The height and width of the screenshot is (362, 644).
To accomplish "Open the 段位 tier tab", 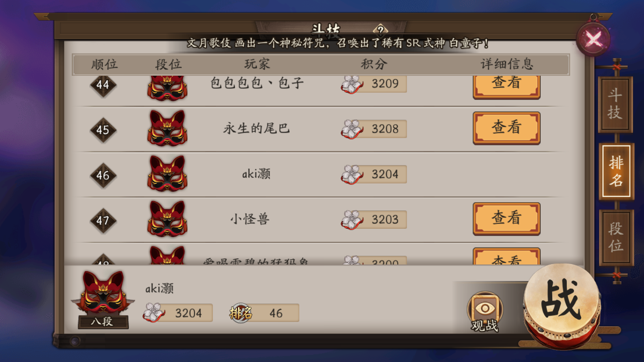I will pyautogui.click(x=616, y=237).
